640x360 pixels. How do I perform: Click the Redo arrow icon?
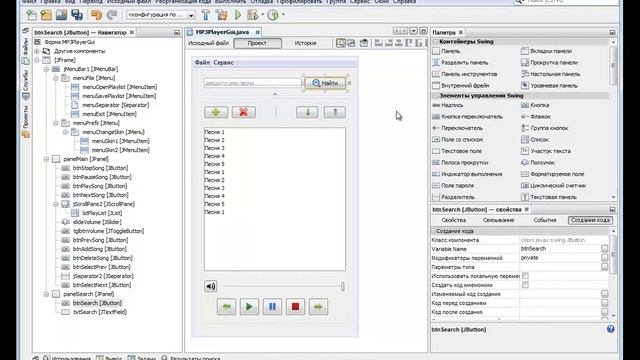[x=111, y=15]
